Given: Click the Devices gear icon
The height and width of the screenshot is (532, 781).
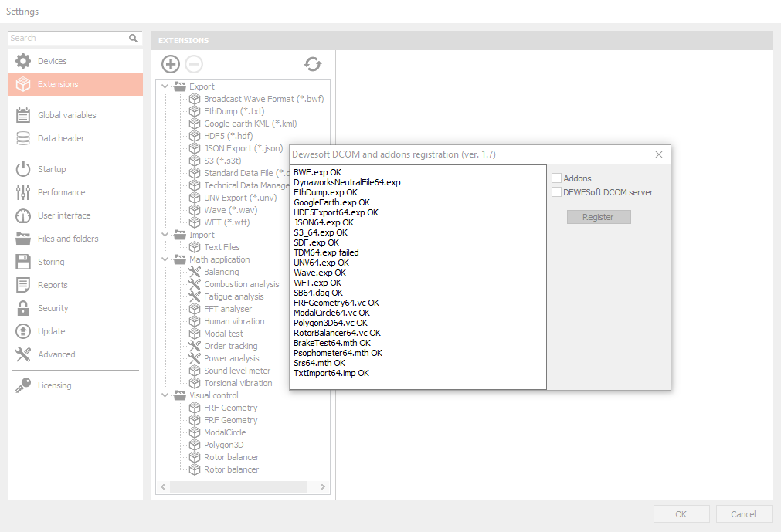Looking at the screenshot, I should point(23,61).
